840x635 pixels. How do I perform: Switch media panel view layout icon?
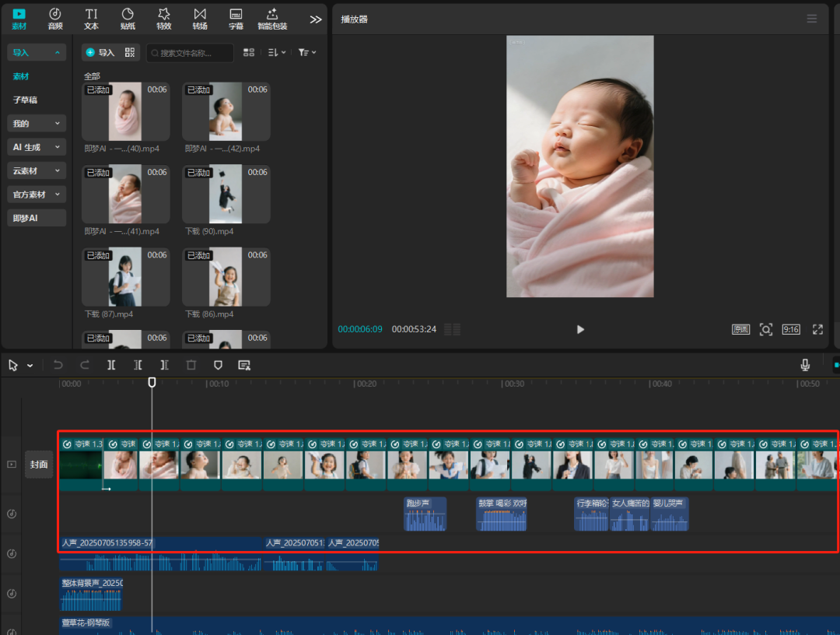click(x=249, y=52)
